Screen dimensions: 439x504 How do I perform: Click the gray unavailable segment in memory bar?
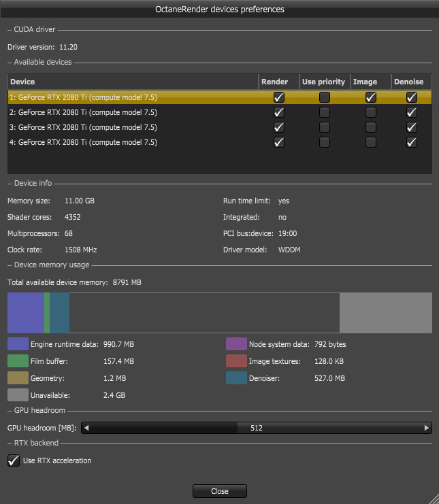click(x=386, y=313)
